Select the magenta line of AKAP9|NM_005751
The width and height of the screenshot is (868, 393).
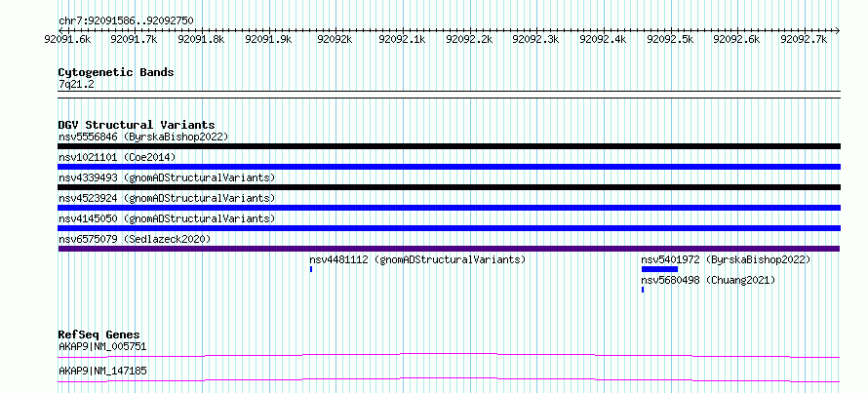tap(450, 355)
